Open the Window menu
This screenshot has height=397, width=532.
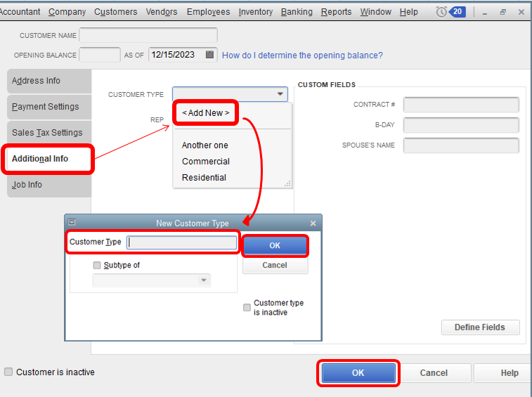375,12
